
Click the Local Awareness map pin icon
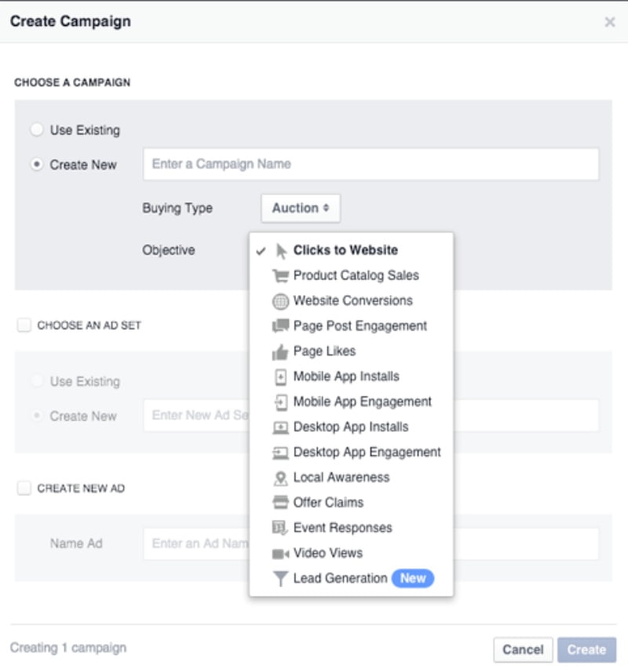coord(280,477)
